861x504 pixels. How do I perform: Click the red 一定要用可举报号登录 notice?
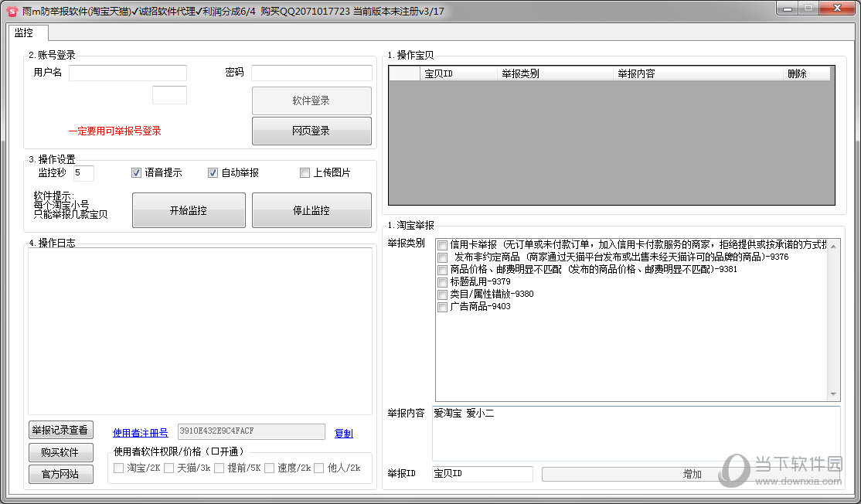[x=114, y=131]
